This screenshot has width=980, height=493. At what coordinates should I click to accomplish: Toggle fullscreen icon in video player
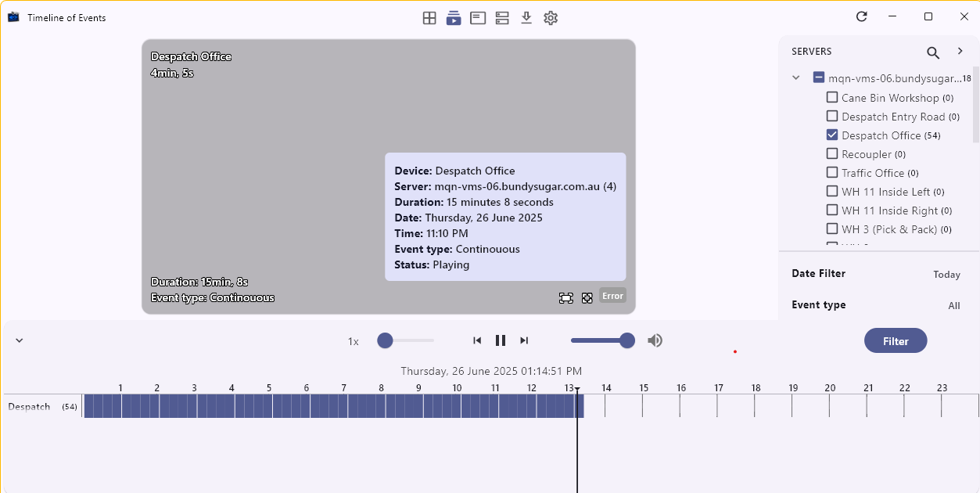pos(587,297)
